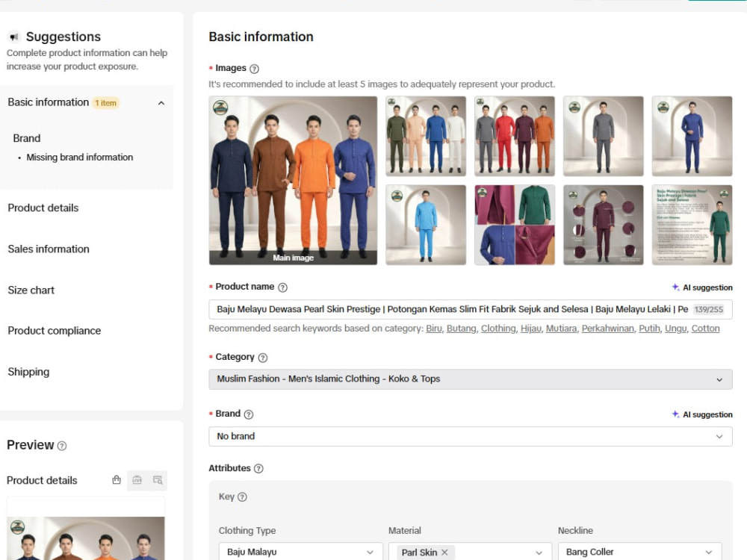Go to Size chart section

(x=31, y=290)
